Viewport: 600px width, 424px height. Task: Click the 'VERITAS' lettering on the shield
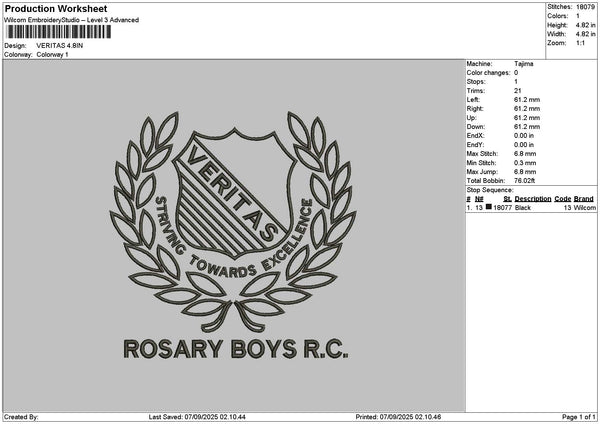click(x=234, y=193)
